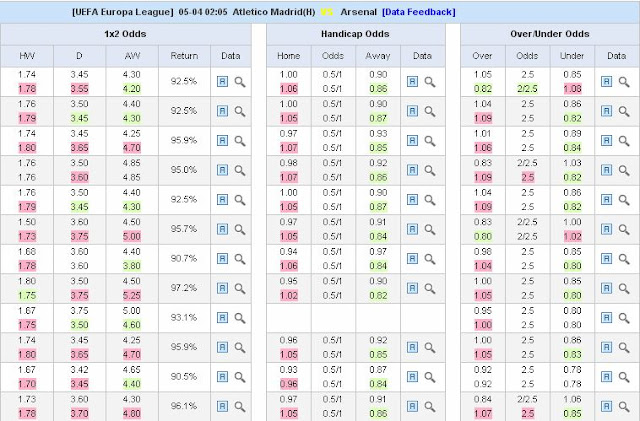Click R icon in 1x2 row with 96.1% return
Image resolution: width=640 pixels, height=421 pixels.
222,406
